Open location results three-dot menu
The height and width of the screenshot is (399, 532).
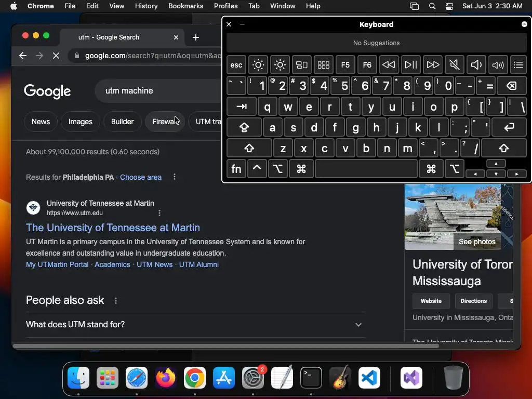(x=175, y=177)
